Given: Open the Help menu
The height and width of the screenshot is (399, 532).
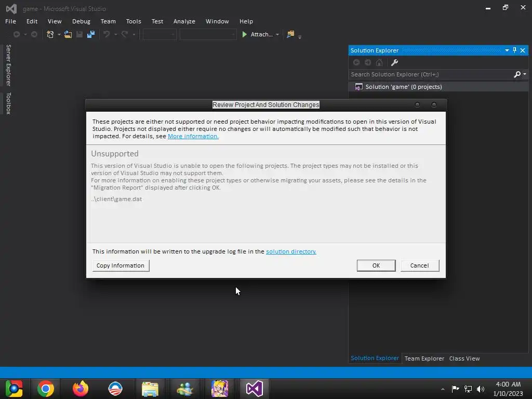Looking at the screenshot, I should (246, 21).
